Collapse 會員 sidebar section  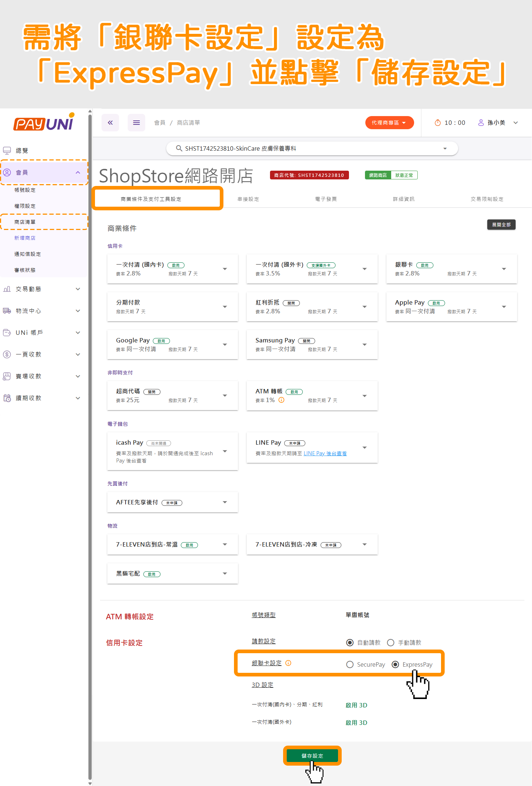coord(78,172)
